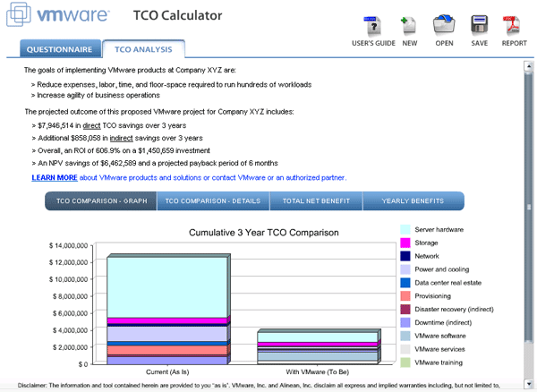This screenshot has width=537, height=392.
Task: Click the chart title 'Cumulative 3 Year TCO Comparison'
Action: coord(264,233)
